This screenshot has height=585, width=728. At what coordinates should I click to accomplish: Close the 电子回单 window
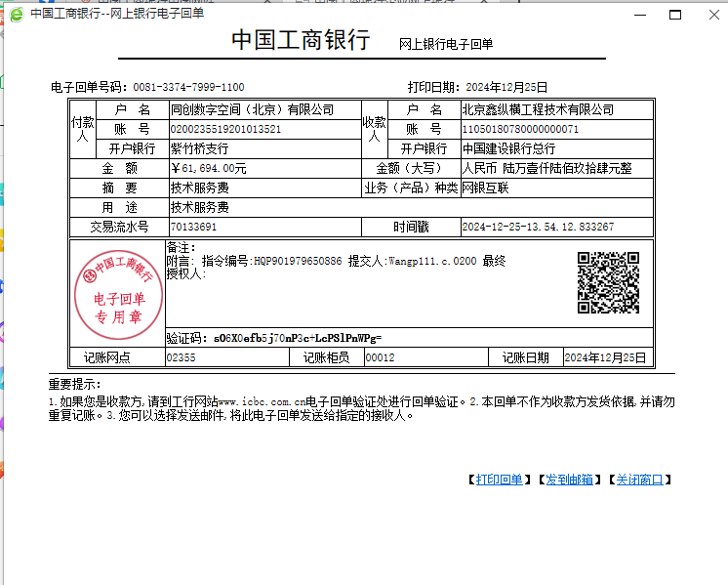[x=714, y=15]
